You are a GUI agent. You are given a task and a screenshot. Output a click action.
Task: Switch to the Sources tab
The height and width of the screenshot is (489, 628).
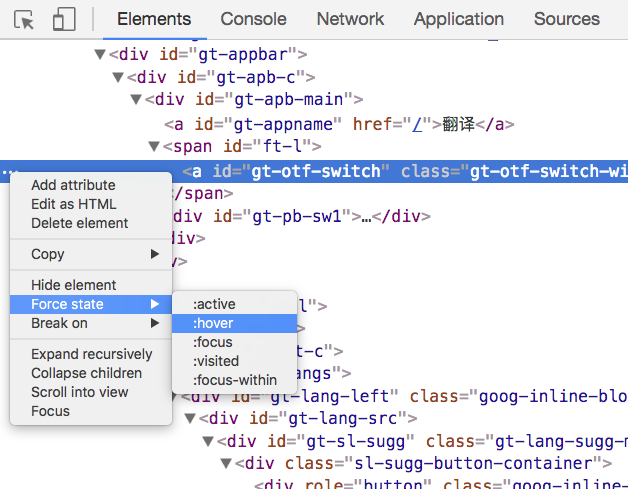click(566, 19)
